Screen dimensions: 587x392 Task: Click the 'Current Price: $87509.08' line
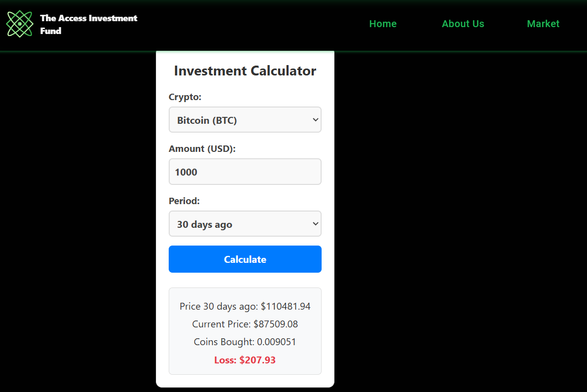[245, 324]
